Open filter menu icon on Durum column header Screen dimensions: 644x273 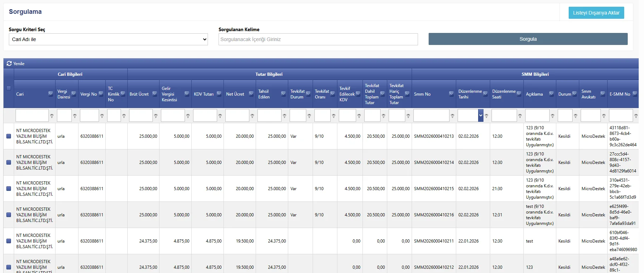(x=574, y=94)
